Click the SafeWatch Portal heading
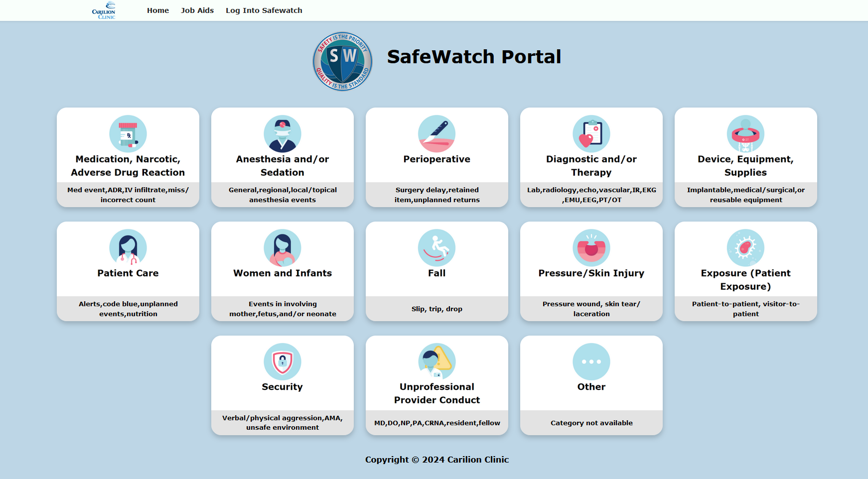868x479 pixels. (474, 57)
